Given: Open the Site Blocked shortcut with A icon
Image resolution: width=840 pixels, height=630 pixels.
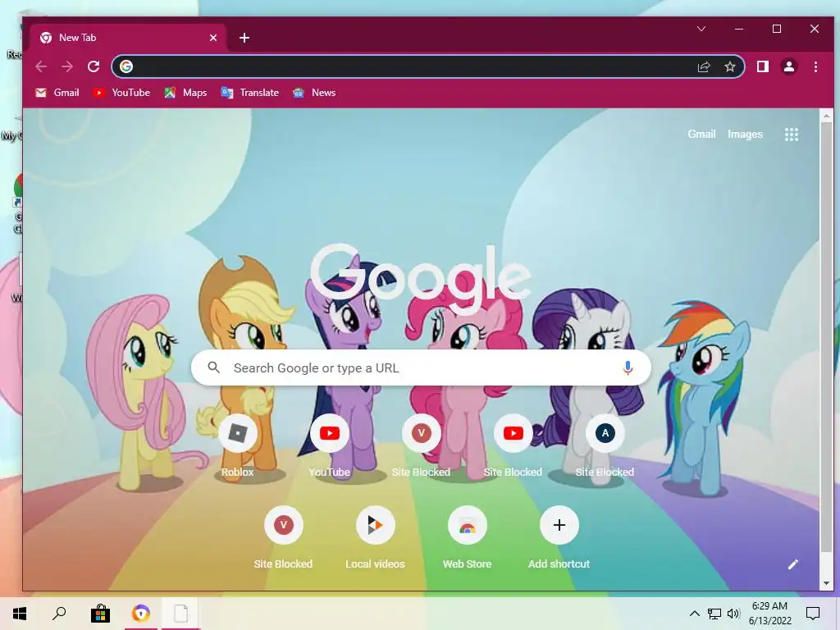Looking at the screenshot, I should click(x=605, y=446).
